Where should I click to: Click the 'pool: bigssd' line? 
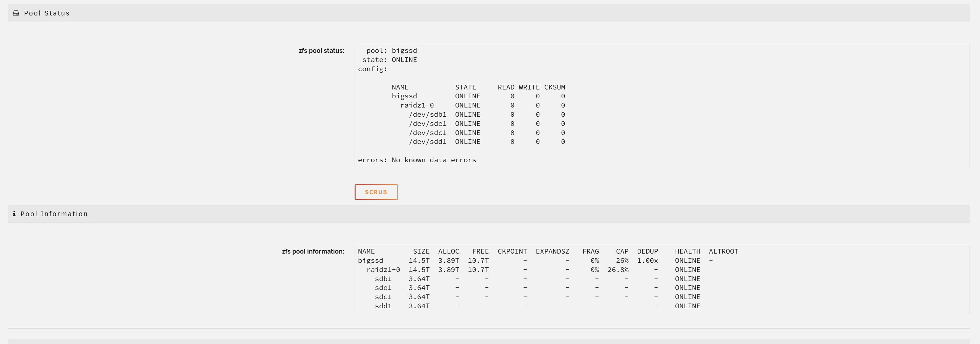pos(392,51)
